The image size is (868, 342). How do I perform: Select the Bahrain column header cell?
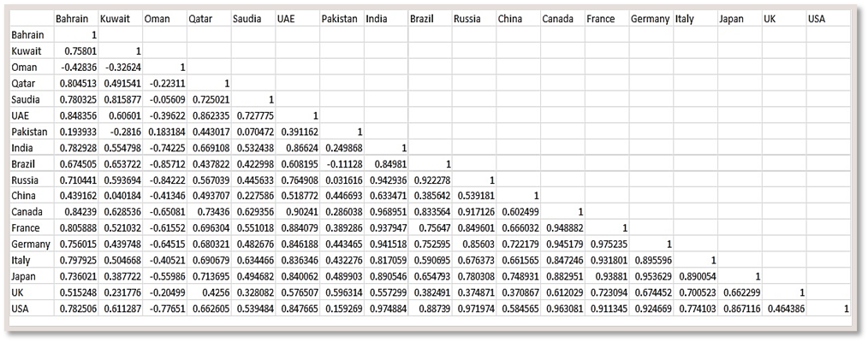coord(76,19)
